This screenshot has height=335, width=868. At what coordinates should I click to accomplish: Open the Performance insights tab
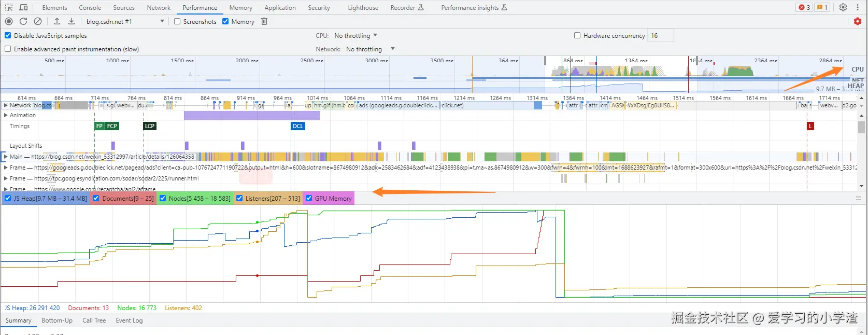point(474,7)
